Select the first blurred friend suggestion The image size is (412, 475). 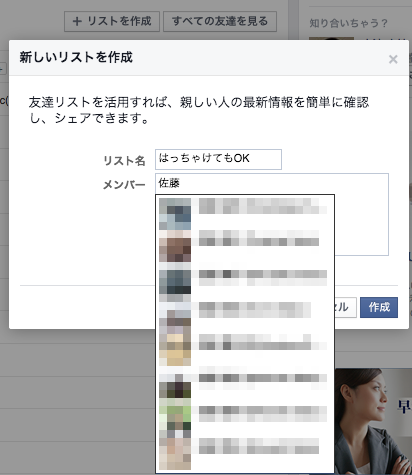click(245, 213)
